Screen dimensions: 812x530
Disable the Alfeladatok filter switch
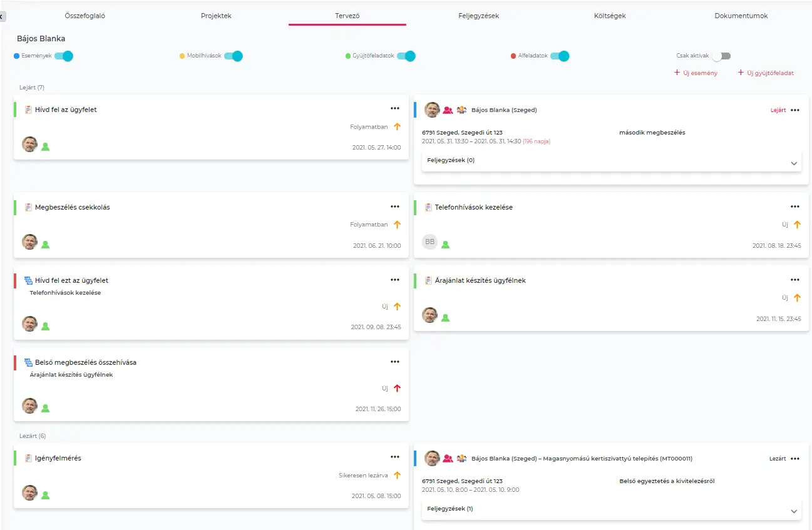click(560, 56)
